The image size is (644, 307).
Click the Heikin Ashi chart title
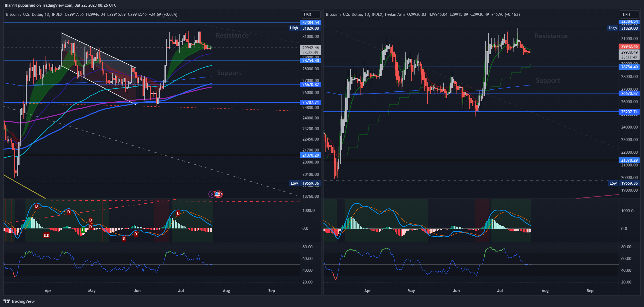coord(365,14)
